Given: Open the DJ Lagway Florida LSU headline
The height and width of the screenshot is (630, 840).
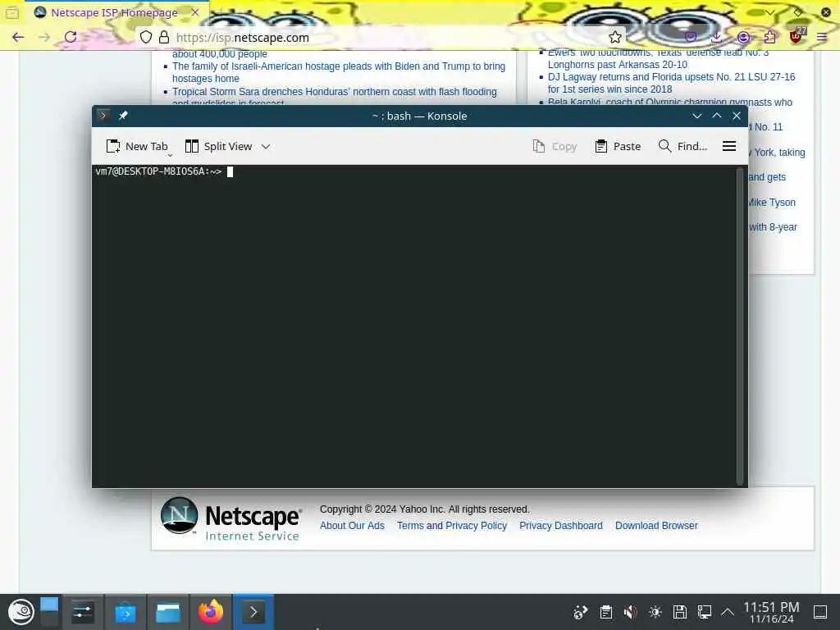Looking at the screenshot, I should click(x=671, y=83).
